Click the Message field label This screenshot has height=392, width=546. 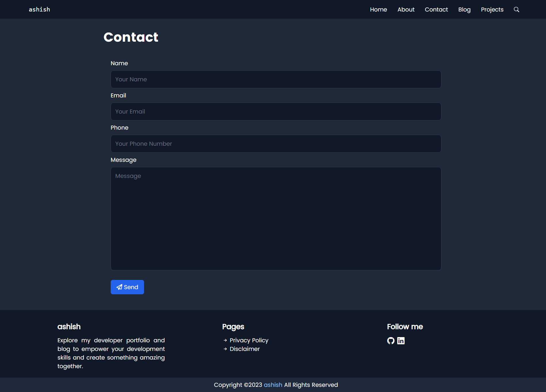[x=124, y=160]
